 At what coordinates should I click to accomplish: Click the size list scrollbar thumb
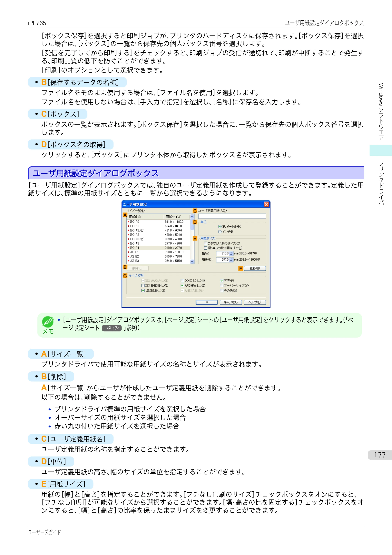[192, 224]
